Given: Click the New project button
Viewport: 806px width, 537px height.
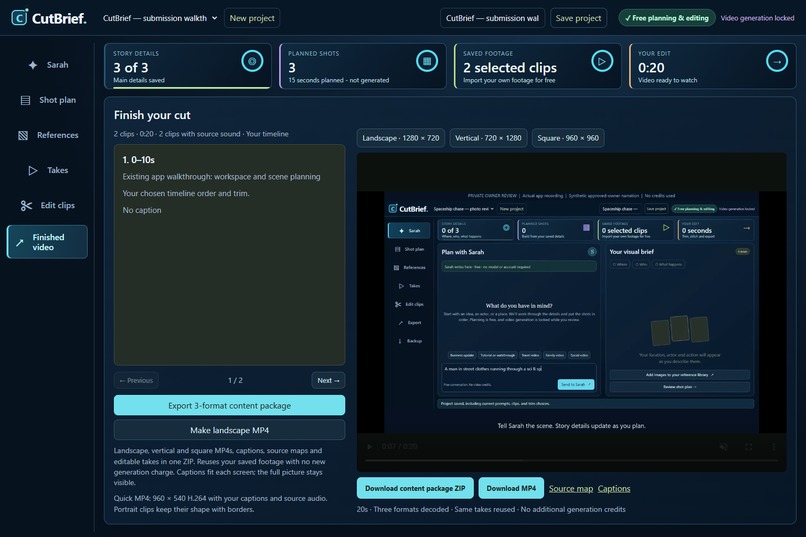Looking at the screenshot, I should pyautogui.click(x=252, y=18).
